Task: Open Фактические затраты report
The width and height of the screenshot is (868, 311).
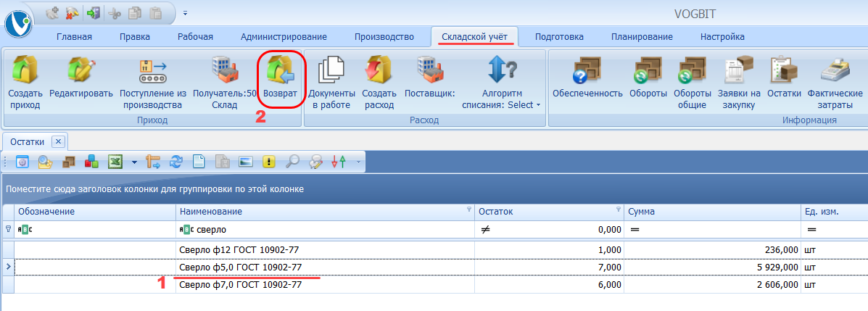Action: coord(835,83)
